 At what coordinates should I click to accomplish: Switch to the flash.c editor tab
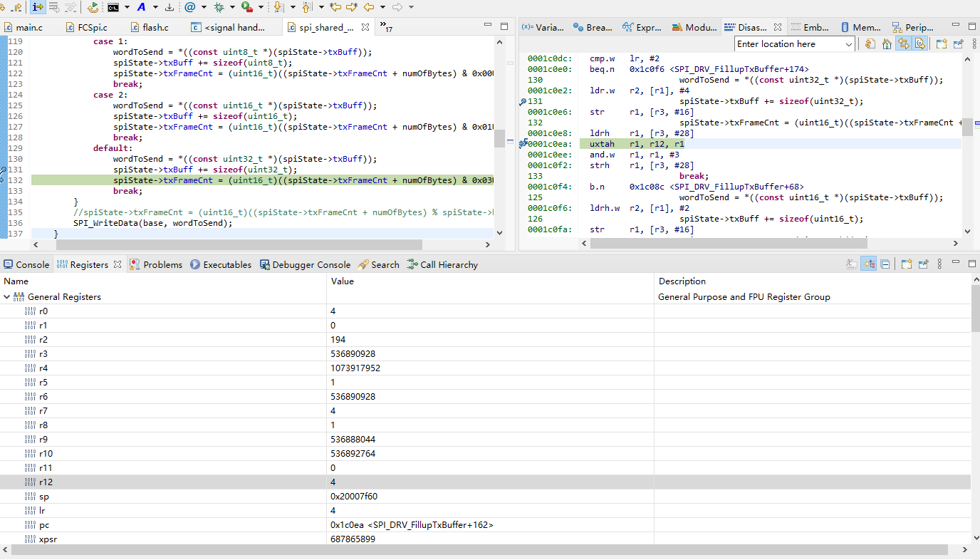coord(150,27)
